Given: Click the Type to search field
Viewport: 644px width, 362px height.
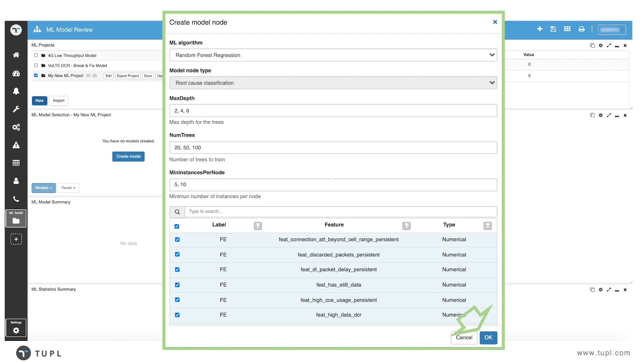Looking at the screenshot, I should 341,212.
